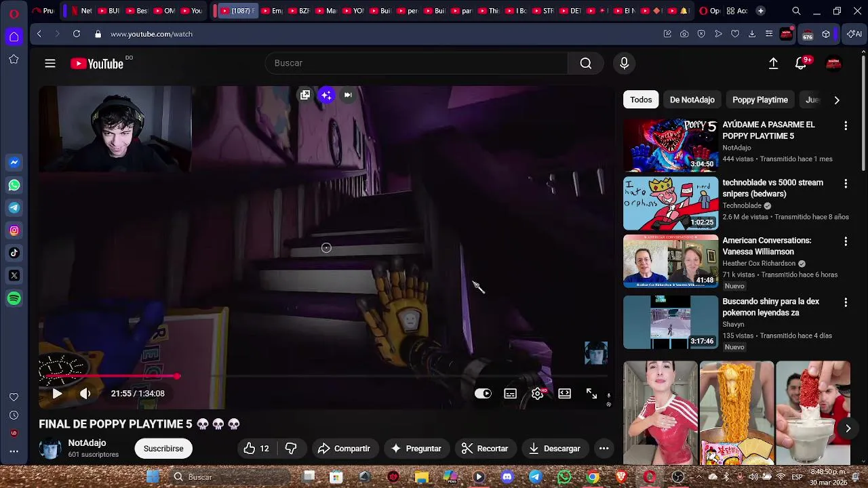868x488 pixels.
Task: Open new browser tab plus button
Action: tap(760, 11)
